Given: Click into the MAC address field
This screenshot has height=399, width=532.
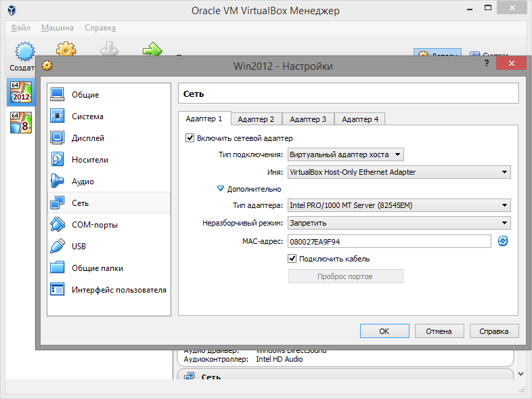Looking at the screenshot, I should (389, 241).
